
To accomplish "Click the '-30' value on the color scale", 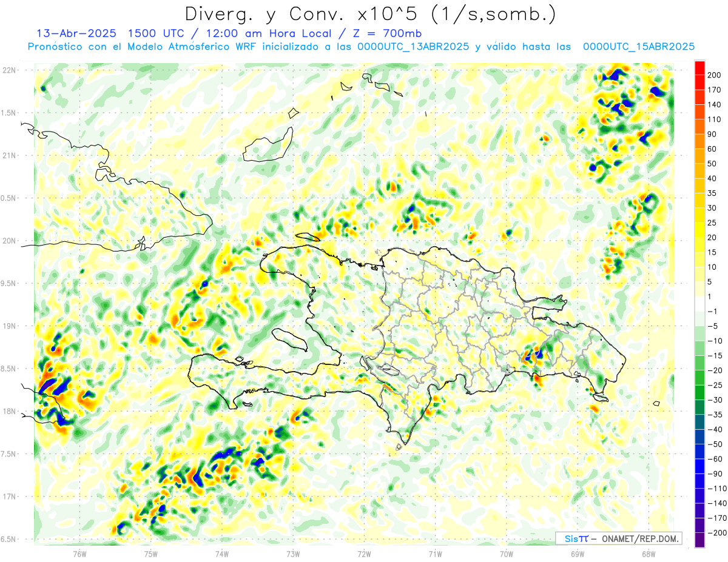I will tap(715, 400).
